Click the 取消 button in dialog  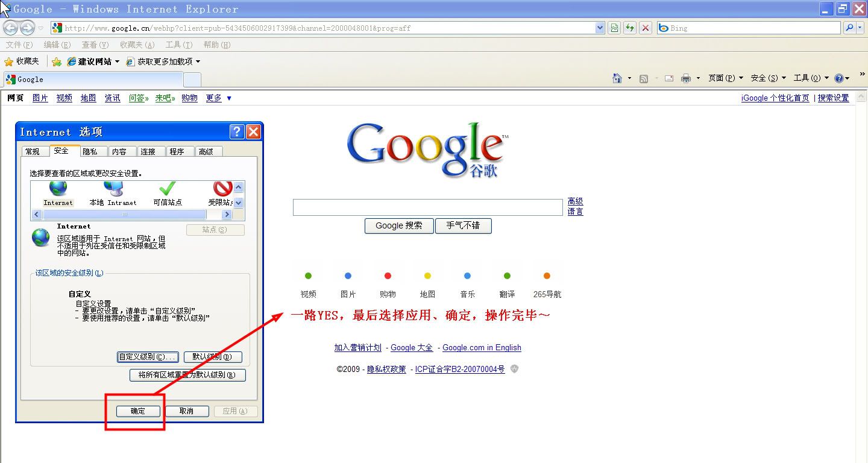(x=187, y=411)
